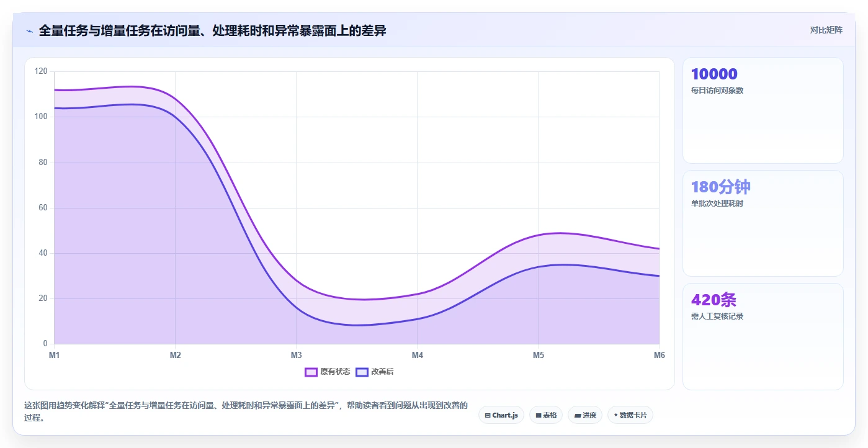Click the M6 axis label

click(x=659, y=355)
